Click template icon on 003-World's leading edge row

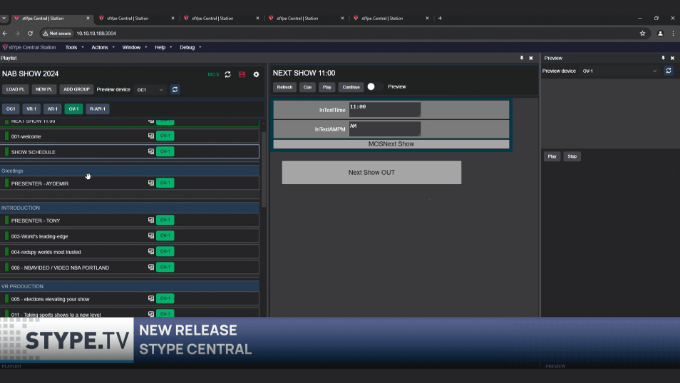click(x=150, y=236)
